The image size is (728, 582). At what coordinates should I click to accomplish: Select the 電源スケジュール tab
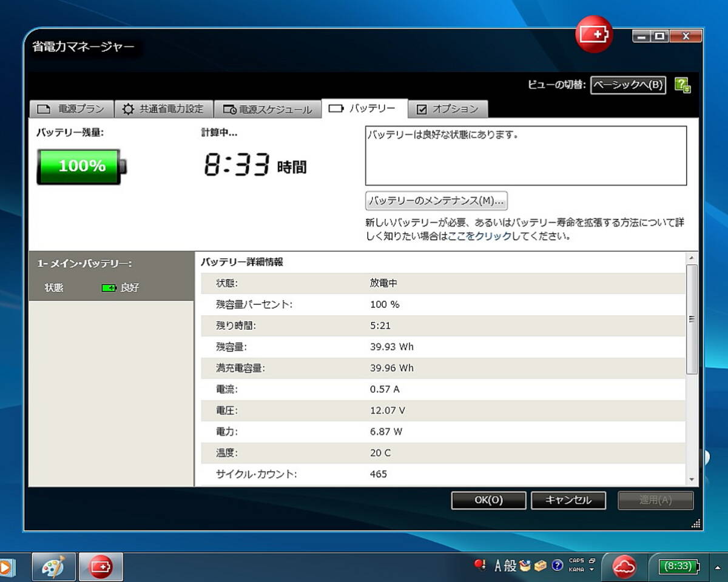pyautogui.click(x=267, y=109)
